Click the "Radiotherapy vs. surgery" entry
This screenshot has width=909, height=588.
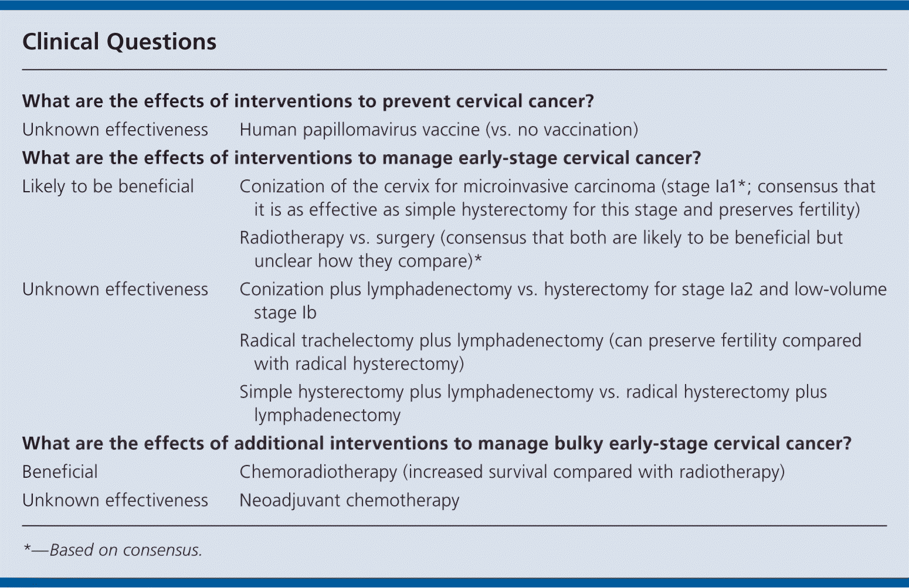coord(337,237)
